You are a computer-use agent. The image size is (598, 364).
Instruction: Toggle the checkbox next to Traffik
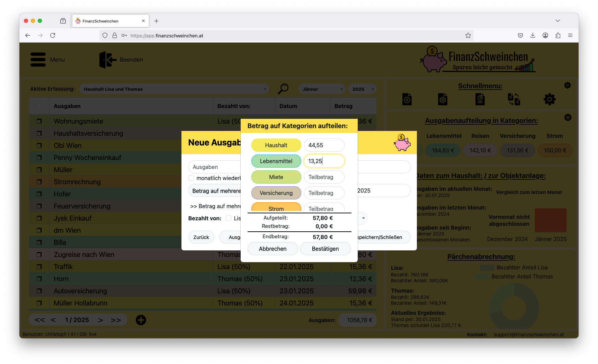click(x=39, y=267)
